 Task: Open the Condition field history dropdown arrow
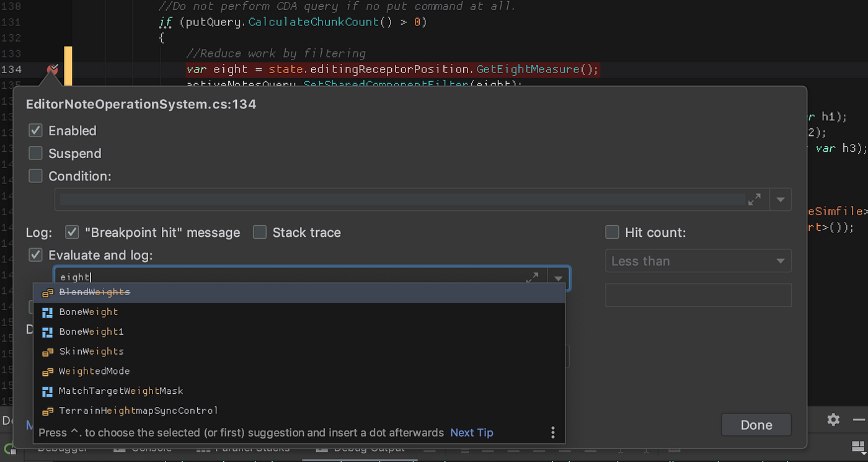coord(781,199)
